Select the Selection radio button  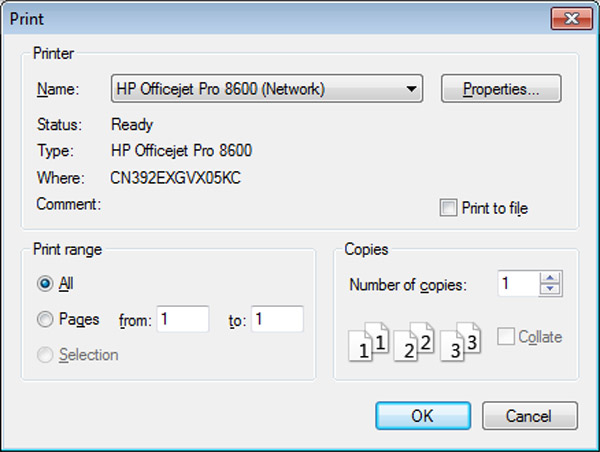45,355
